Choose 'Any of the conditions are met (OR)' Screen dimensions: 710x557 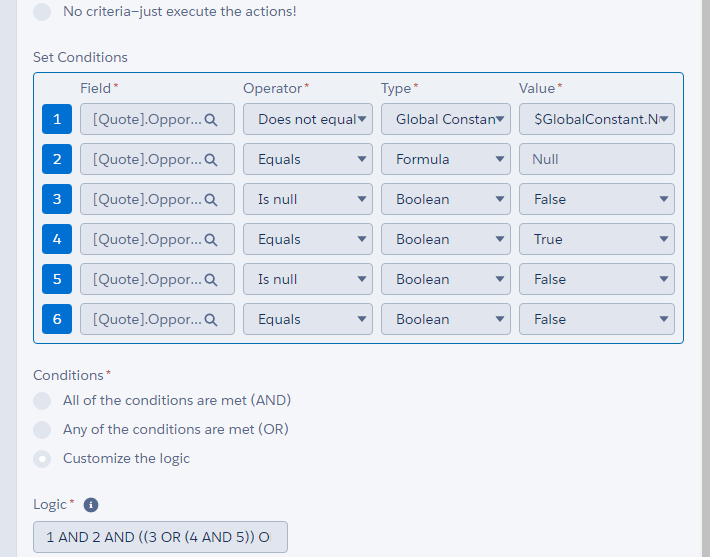[42, 430]
